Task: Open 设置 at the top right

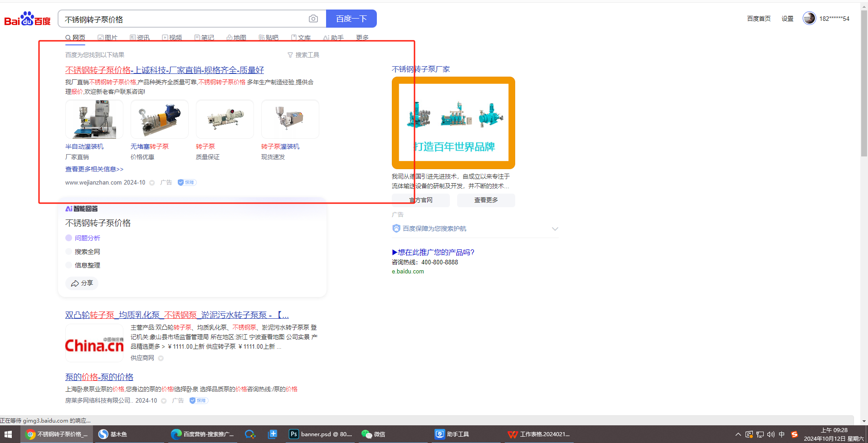Action: coord(787,19)
